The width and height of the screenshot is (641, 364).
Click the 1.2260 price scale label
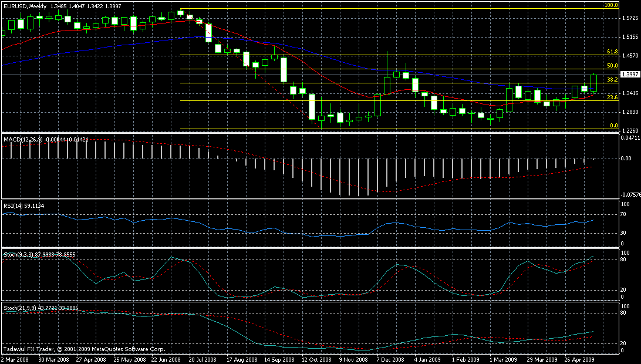(629, 130)
